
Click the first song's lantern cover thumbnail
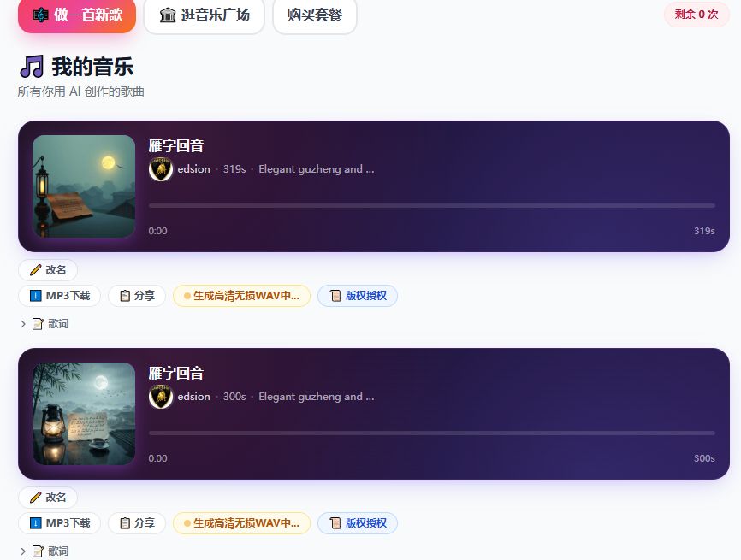(84, 186)
